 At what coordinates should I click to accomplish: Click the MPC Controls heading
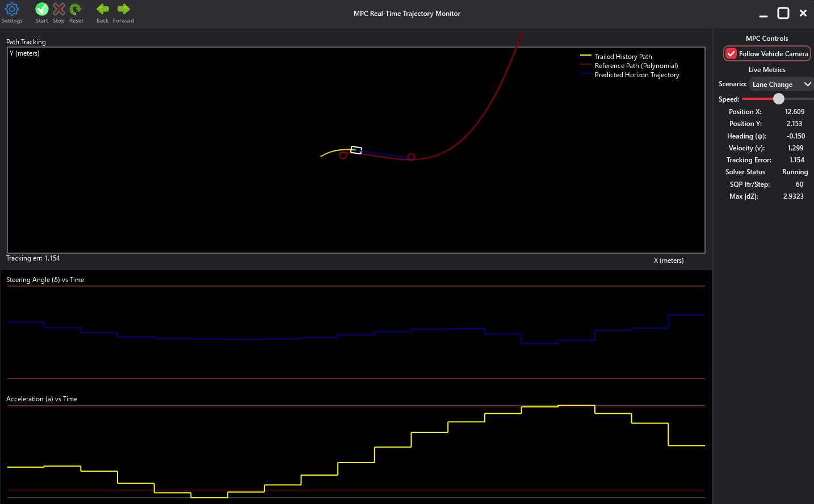[x=767, y=39]
